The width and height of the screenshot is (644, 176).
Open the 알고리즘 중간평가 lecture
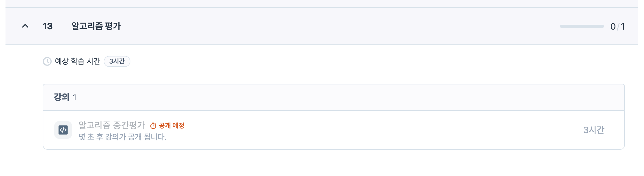[112, 125]
